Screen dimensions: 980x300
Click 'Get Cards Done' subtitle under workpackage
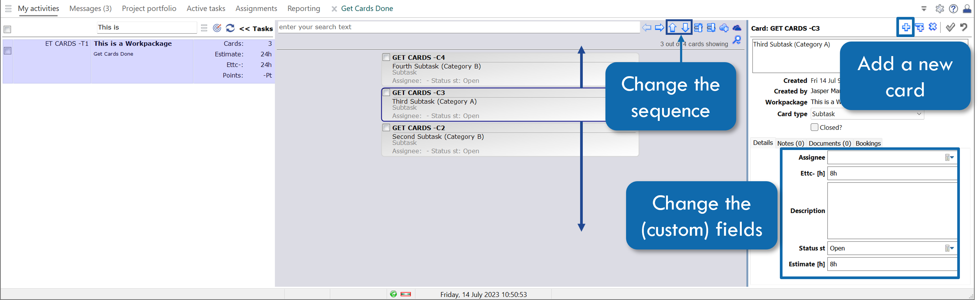point(113,54)
